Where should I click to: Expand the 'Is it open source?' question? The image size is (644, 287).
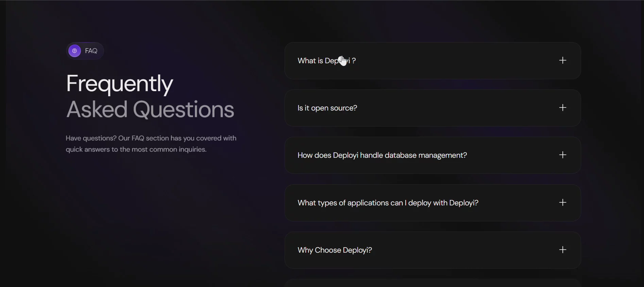point(327,108)
